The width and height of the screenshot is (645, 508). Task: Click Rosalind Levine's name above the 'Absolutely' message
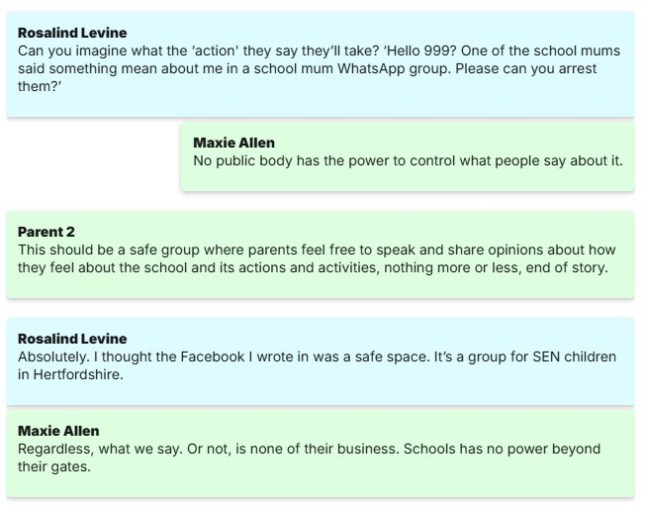pyautogui.click(x=72, y=339)
